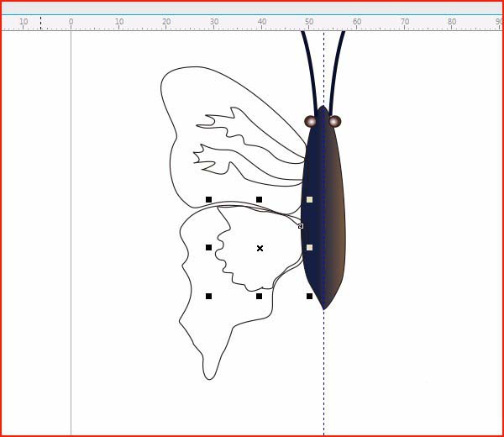Click the small node marker beside the body
The width and height of the screenshot is (504, 437).
301,226
